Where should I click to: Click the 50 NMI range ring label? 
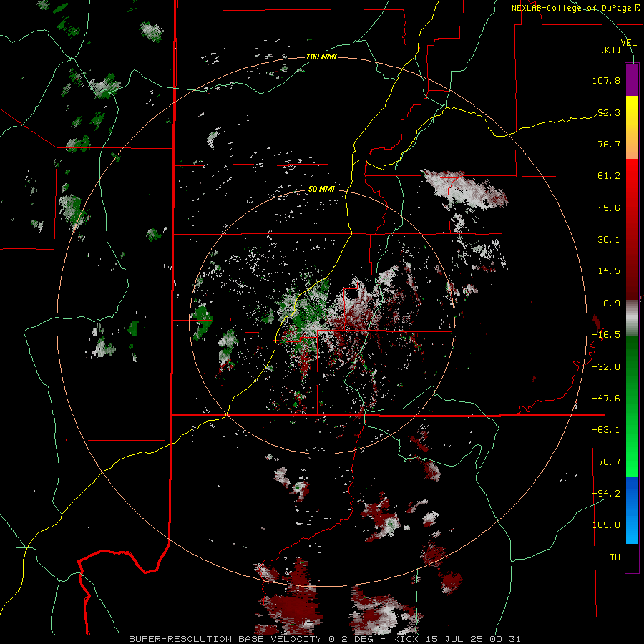click(x=321, y=189)
